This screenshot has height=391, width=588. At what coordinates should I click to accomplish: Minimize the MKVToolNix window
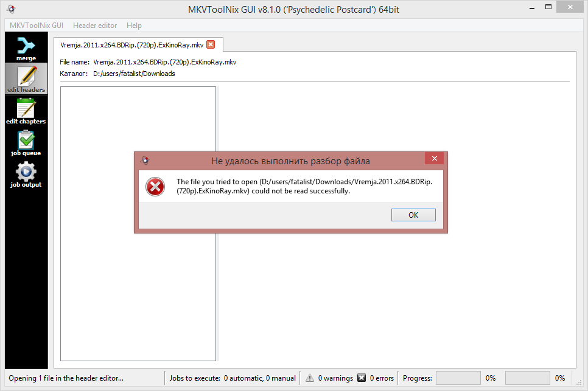coord(532,8)
